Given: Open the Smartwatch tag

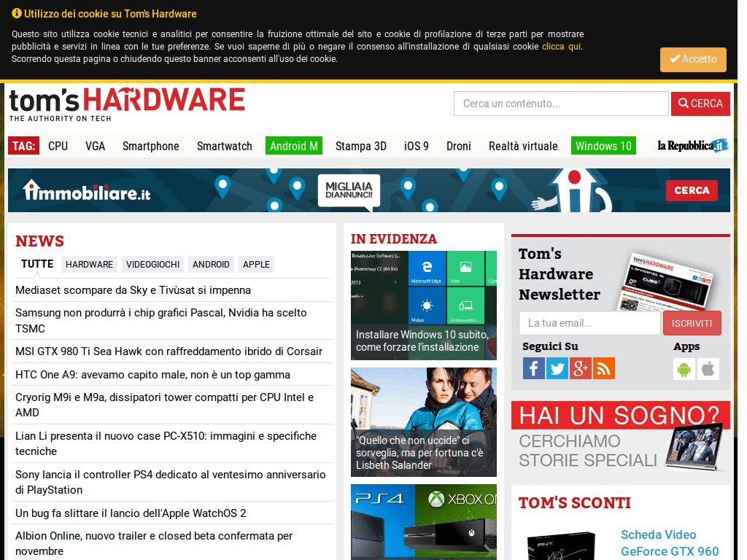Looking at the screenshot, I should (225, 146).
